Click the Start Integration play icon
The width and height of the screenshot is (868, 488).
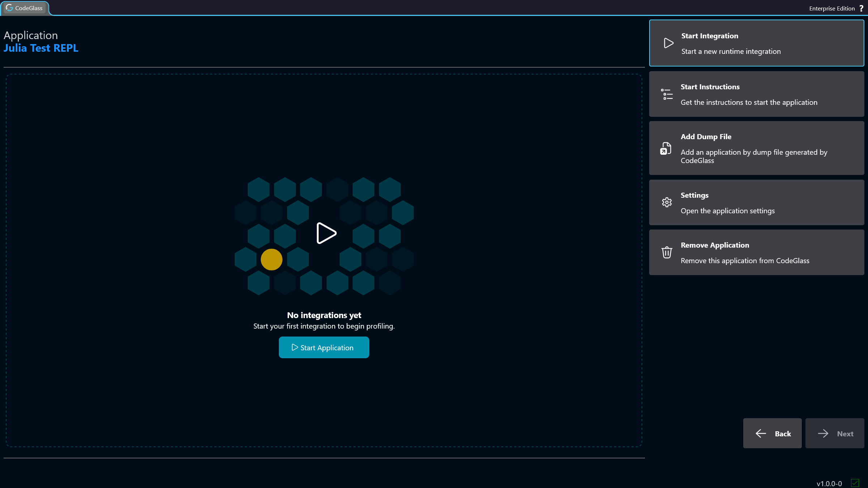[x=669, y=43]
